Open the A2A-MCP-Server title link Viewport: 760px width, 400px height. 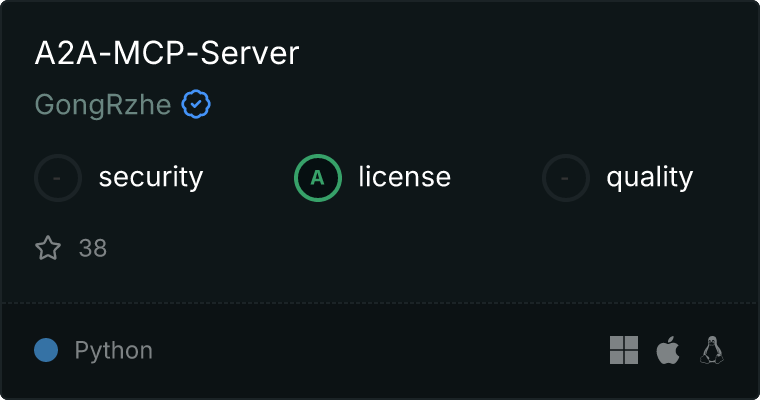[167, 53]
